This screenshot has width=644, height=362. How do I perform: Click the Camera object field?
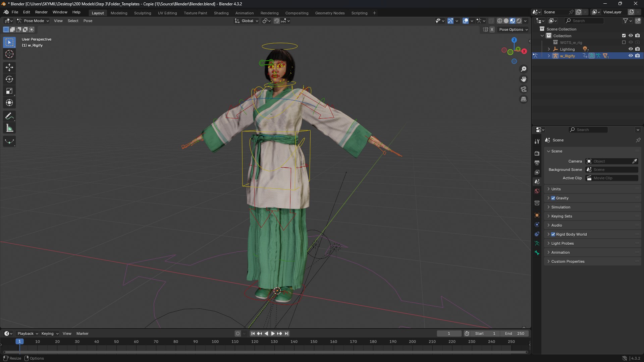point(612,161)
